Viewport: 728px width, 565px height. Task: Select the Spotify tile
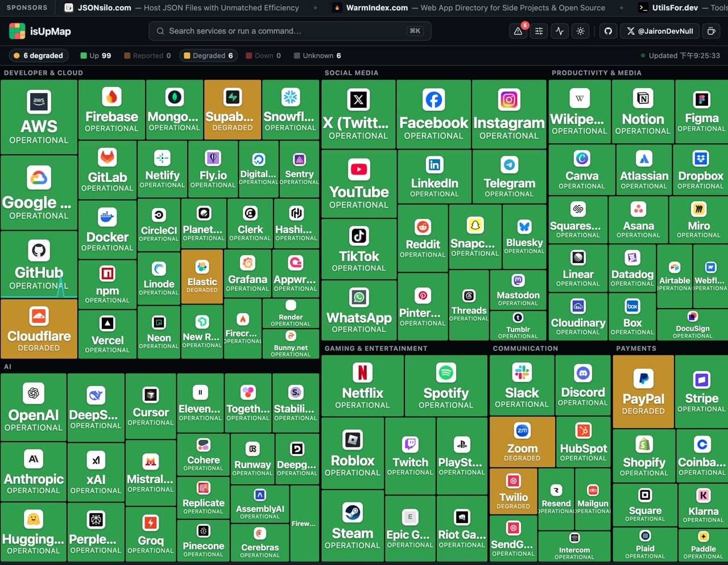pos(446,385)
